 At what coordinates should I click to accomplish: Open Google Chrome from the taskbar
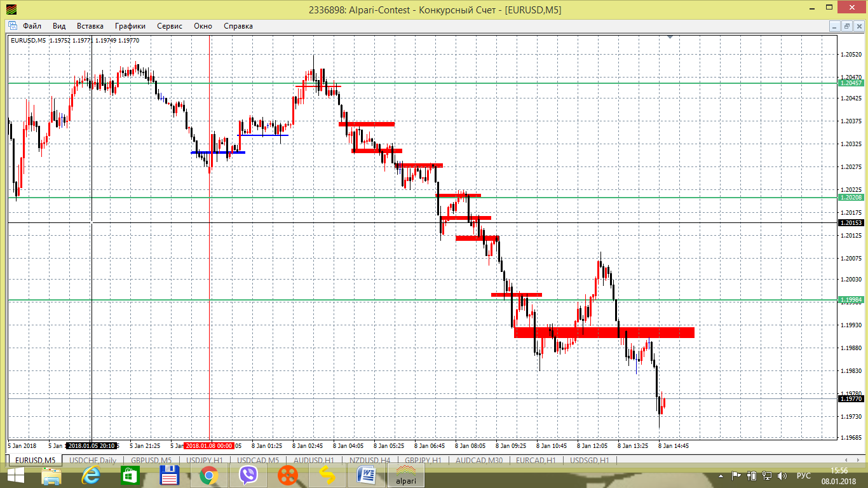(208, 475)
